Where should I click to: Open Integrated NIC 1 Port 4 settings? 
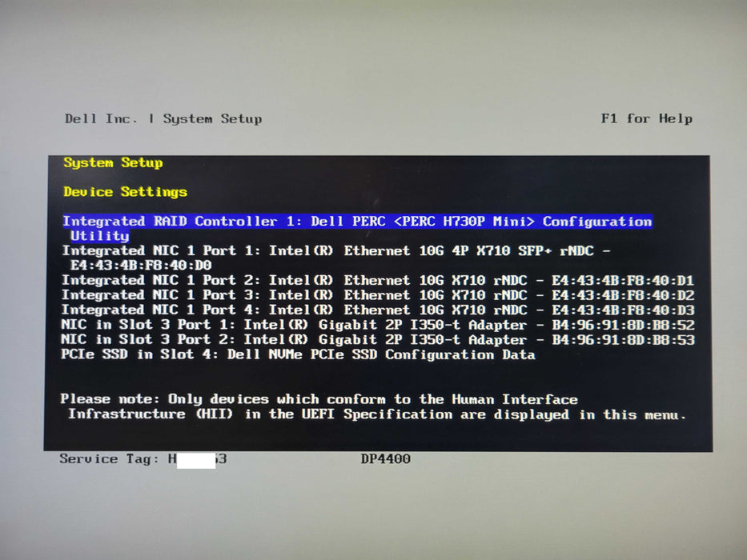pos(378,310)
